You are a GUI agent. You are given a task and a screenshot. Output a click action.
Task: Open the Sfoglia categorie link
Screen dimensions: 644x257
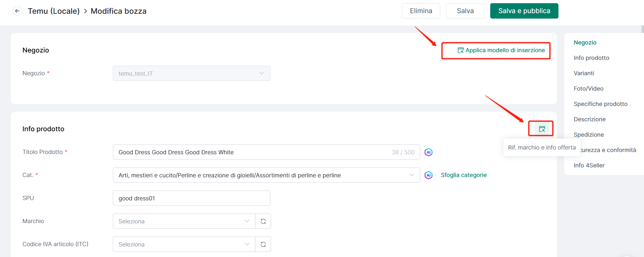coord(464,175)
